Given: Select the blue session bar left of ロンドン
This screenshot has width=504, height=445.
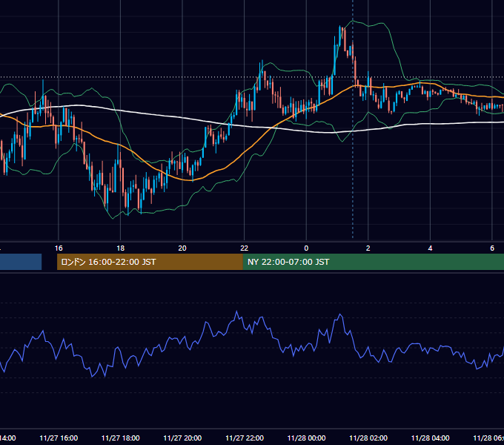Looking at the screenshot, I should pyautogui.click(x=21, y=262).
